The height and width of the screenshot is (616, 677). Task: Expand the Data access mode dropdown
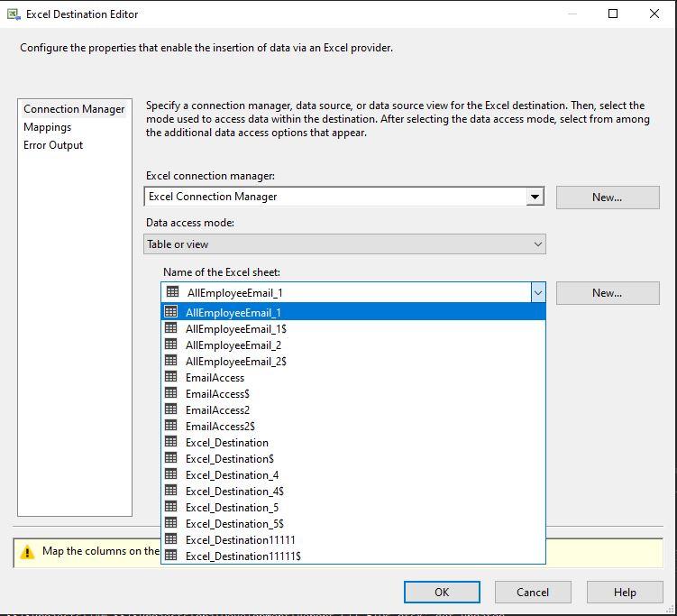tap(538, 244)
